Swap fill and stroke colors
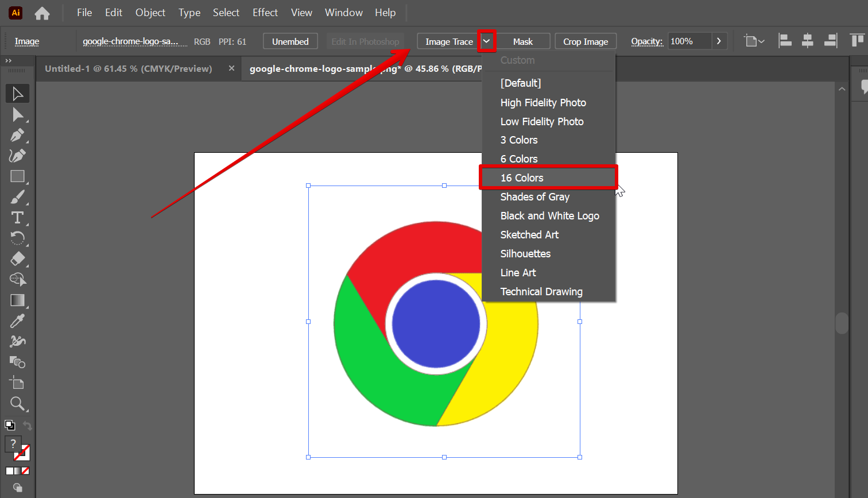 (27, 426)
